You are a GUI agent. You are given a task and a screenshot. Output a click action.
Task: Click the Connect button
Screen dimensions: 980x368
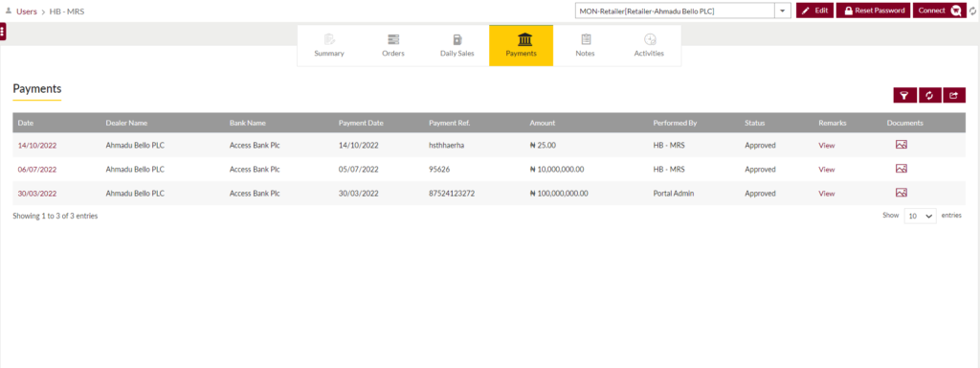[940, 11]
